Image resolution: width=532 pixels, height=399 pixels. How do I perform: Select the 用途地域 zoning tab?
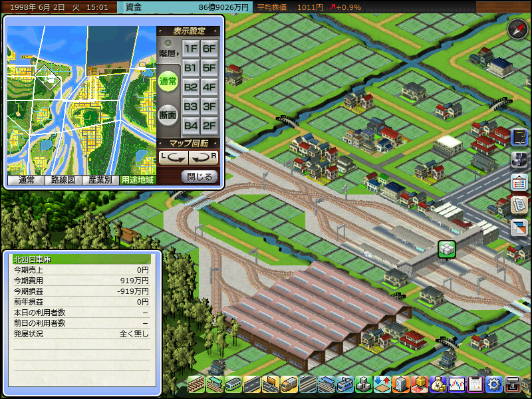[138, 180]
